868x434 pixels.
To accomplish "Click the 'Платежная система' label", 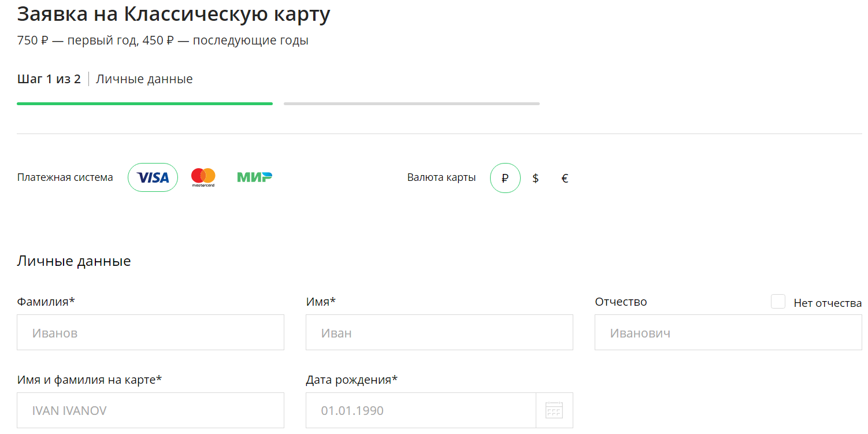I will [65, 177].
